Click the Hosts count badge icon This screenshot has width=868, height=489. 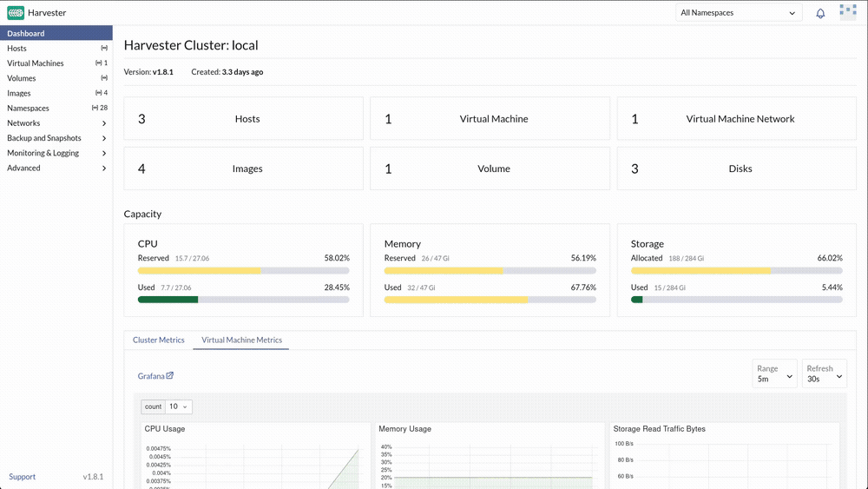104,48
